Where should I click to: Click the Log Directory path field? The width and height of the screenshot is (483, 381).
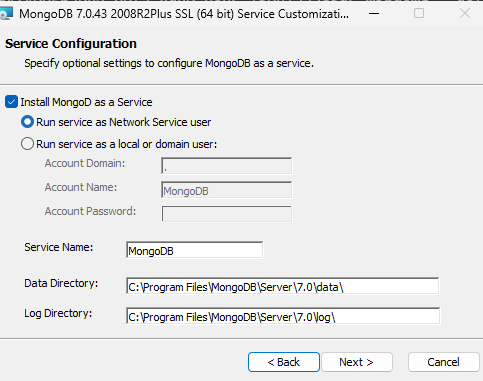coord(283,316)
